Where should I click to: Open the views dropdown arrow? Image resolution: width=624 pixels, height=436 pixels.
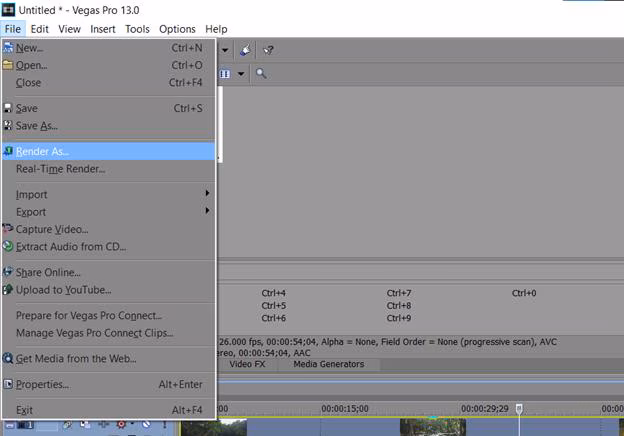(241, 74)
